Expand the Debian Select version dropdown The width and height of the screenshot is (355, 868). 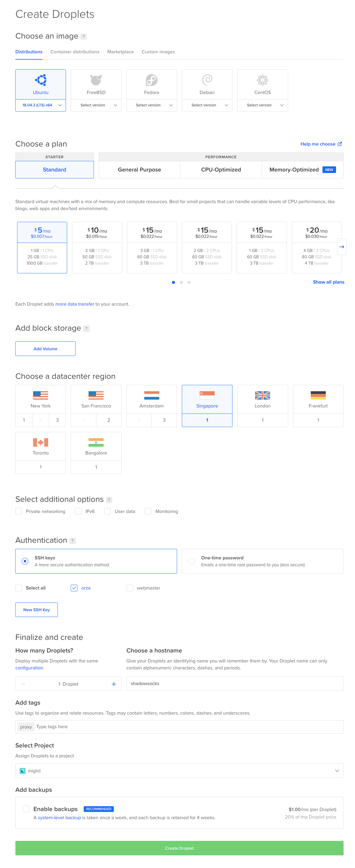tap(207, 105)
